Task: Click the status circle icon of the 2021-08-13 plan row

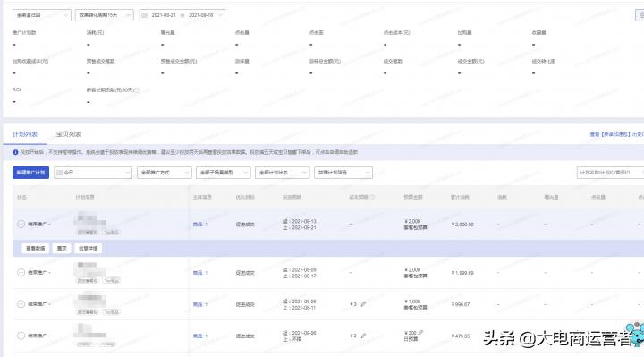Action: tap(21, 224)
